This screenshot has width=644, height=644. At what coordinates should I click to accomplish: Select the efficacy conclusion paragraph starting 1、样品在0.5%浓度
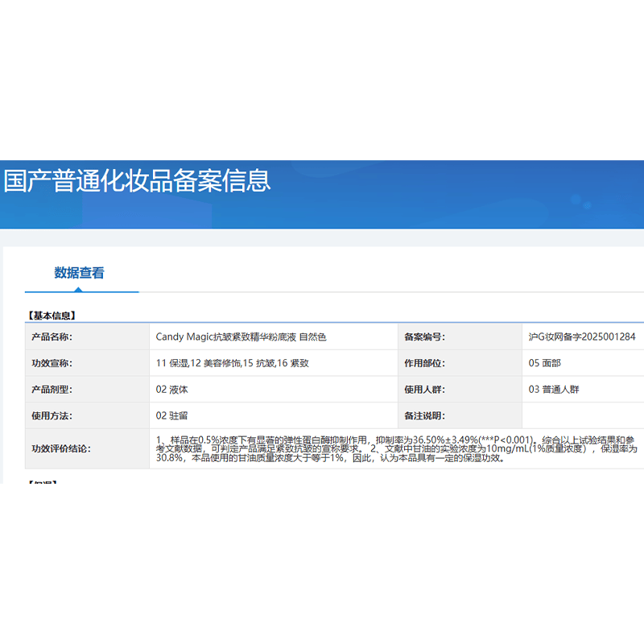pos(396,449)
